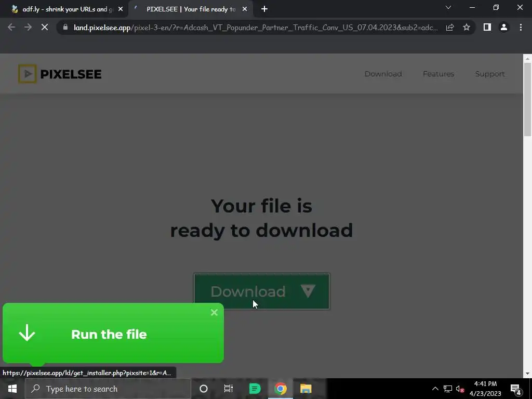Click the scrollbar down arrow
This screenshot has height=399, width=532.
(527, 374)
